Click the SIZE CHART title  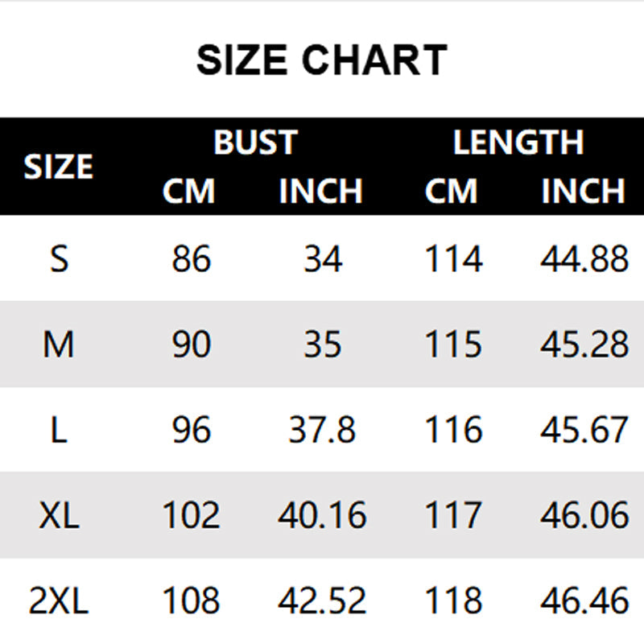[322, 60]
